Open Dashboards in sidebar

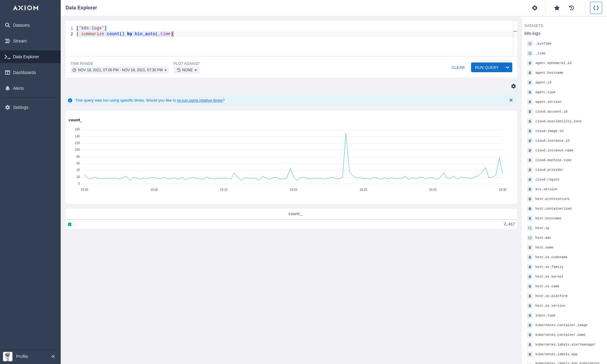point(24,72)
